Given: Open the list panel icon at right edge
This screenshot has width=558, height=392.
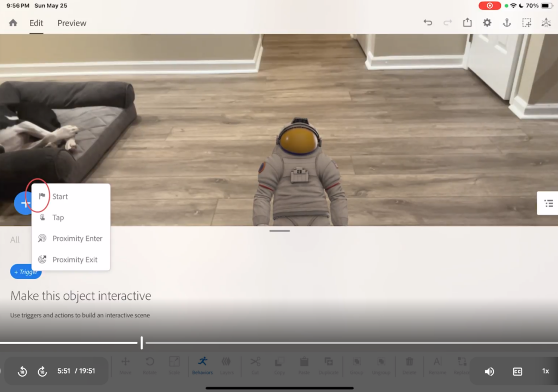Looking at the screenshot, I should point(548,203).
